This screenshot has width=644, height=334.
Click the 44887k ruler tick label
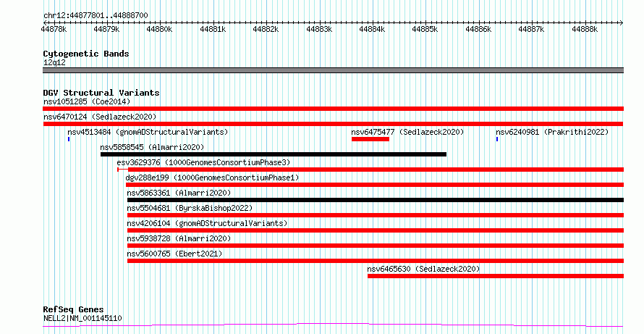531,29
